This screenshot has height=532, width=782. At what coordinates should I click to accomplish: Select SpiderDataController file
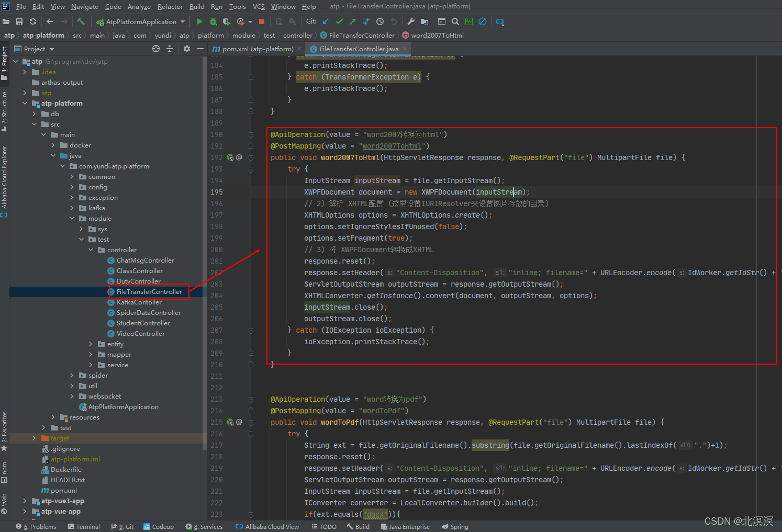(144, 312)
